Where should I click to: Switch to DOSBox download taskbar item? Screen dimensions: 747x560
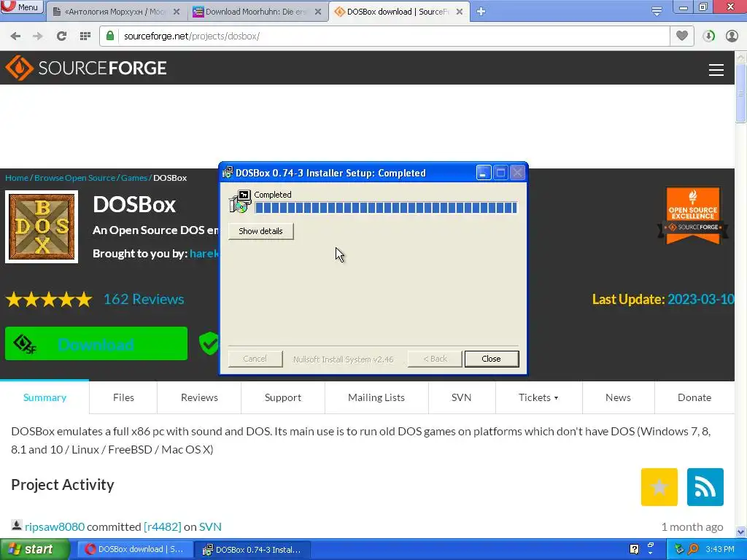(x=135, y=550)
